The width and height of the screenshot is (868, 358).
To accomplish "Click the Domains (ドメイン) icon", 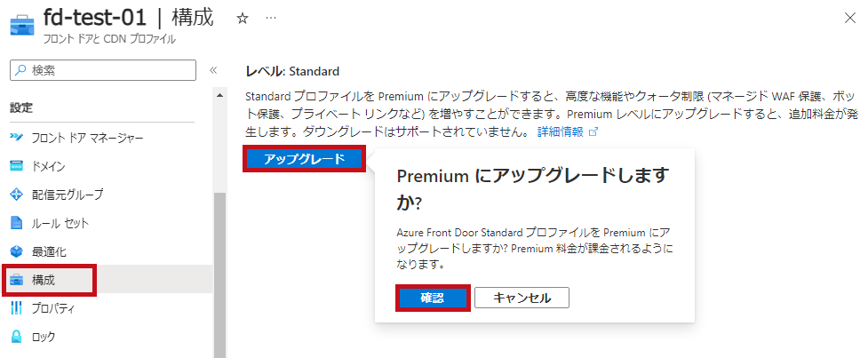I will (x=17, y=166).
